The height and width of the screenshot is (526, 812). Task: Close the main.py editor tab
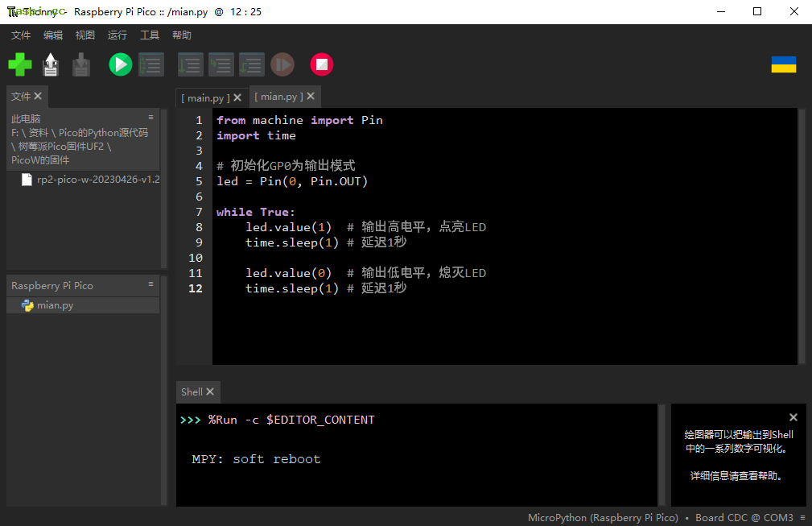(237, 97)
